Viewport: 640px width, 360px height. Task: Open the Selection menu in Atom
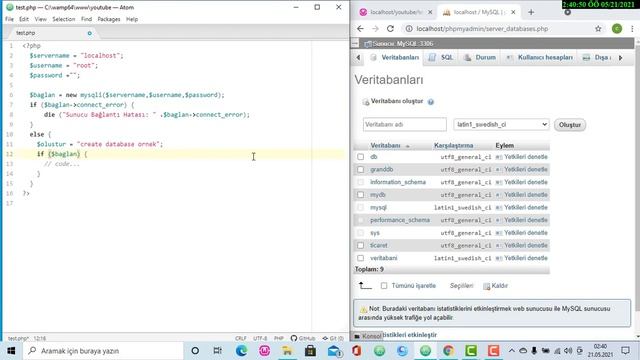[x=64, y=19]
